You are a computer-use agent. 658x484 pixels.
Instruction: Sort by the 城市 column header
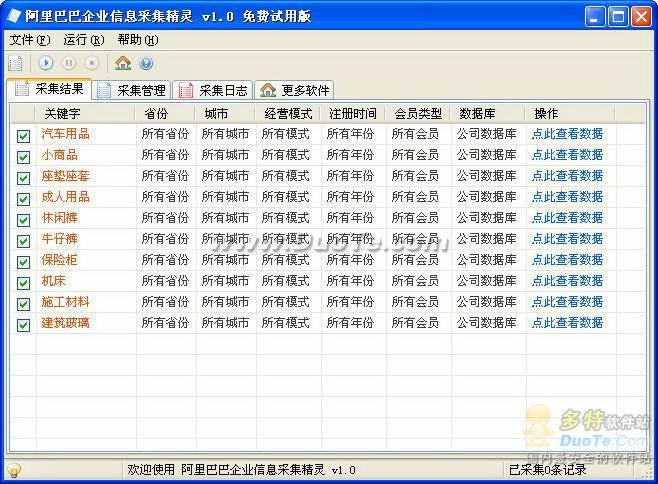click(x=225, y=113)
